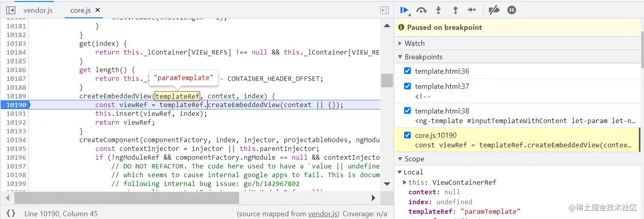Click line number 10189 in gutter
Screen dimensions: 644x219
click(x=16, y=96)
